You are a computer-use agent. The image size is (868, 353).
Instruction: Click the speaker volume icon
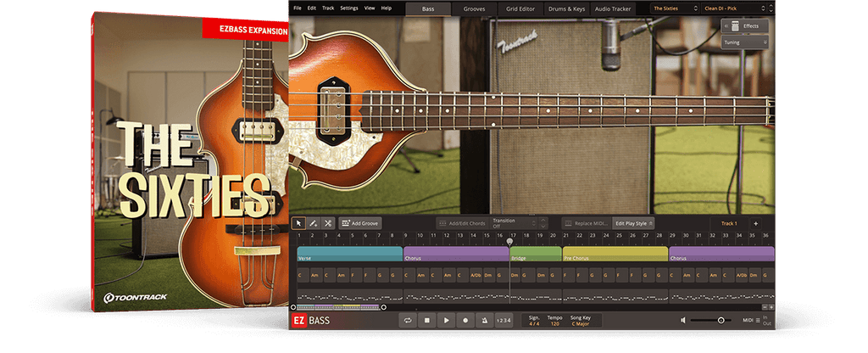(x=683, y=320)
